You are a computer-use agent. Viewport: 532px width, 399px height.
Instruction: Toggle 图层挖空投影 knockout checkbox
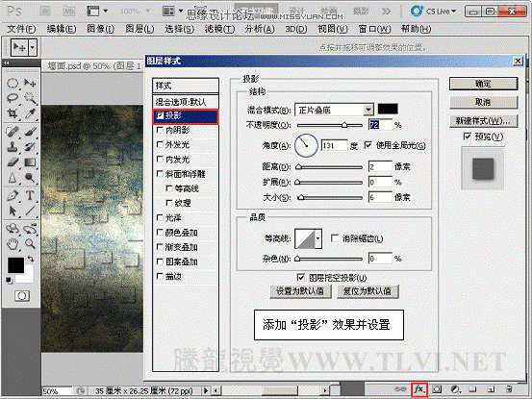[x=300, y=278]
